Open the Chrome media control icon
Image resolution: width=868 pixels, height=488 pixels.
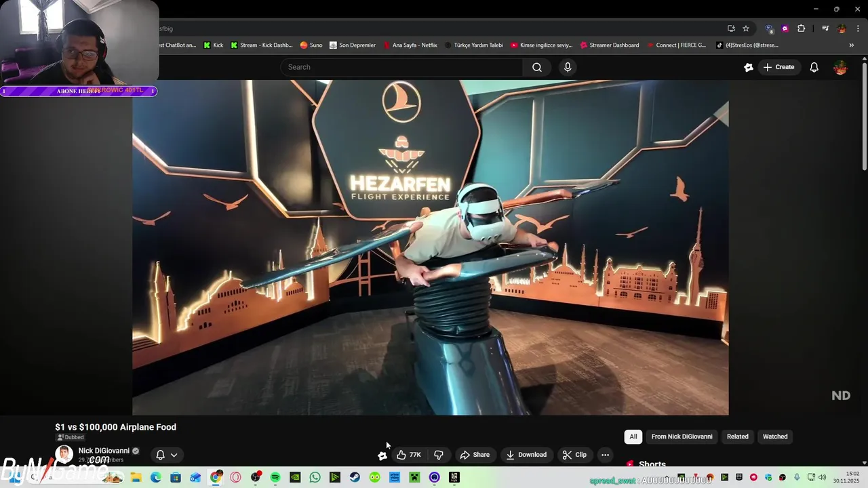click(825, 28)
